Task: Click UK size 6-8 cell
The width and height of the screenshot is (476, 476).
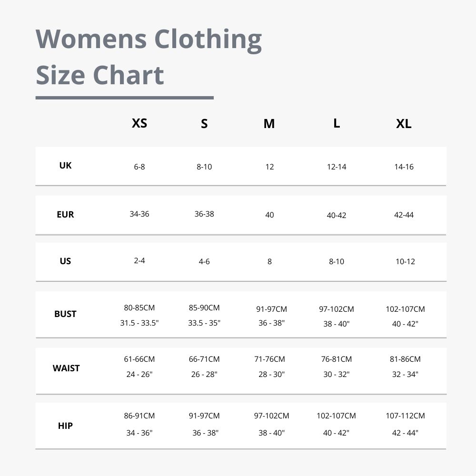Action: 139,167
